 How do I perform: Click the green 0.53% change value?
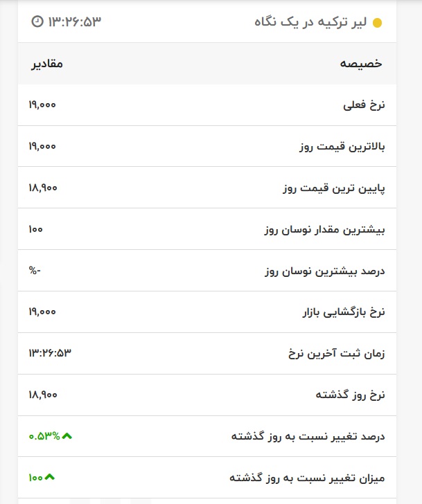[44, 436]
